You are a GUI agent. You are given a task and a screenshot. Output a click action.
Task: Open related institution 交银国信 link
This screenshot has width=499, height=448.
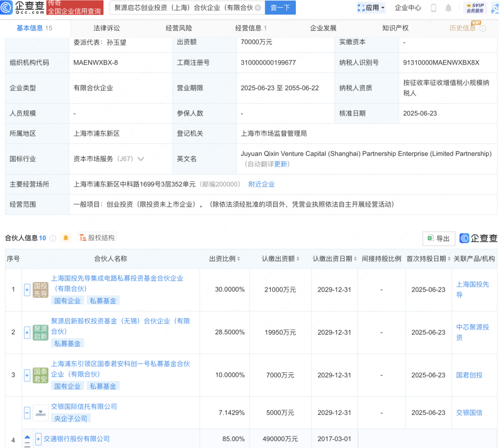coord(469,413)
